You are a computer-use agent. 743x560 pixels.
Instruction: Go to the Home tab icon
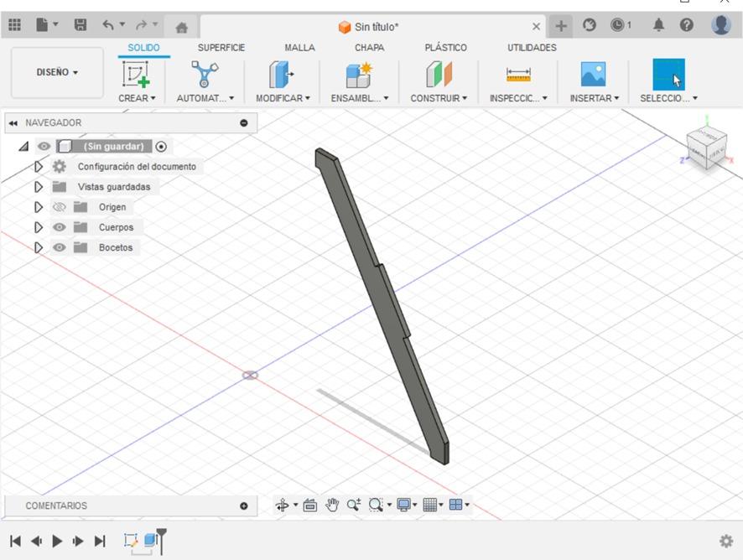point(181,27)
